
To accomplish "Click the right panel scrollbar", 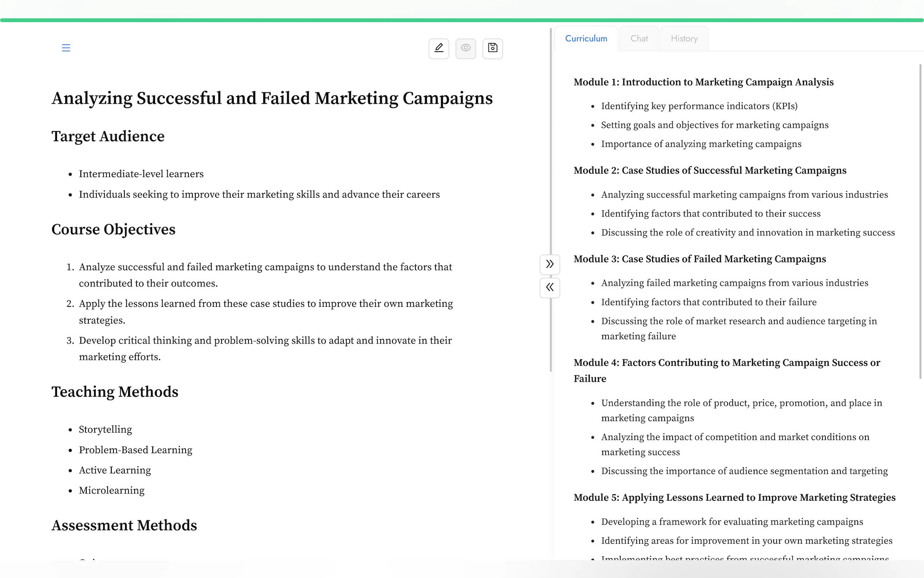I will (920, 221).
